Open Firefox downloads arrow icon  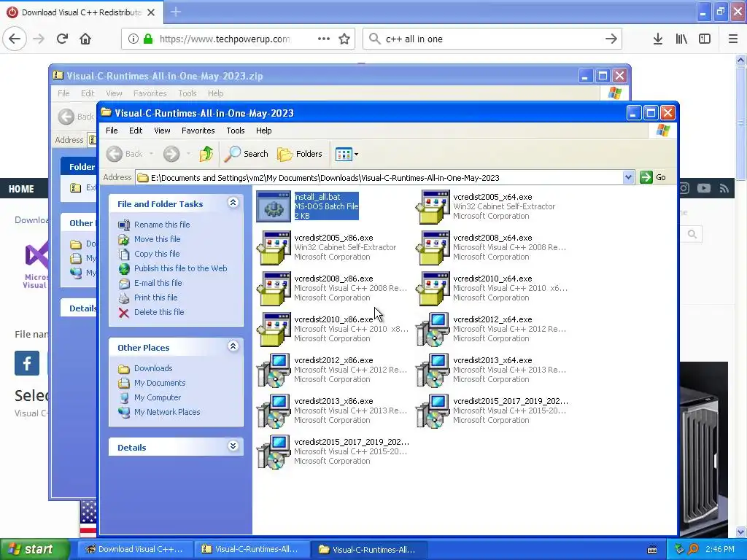pyautogui.click(x=658, y=39)
